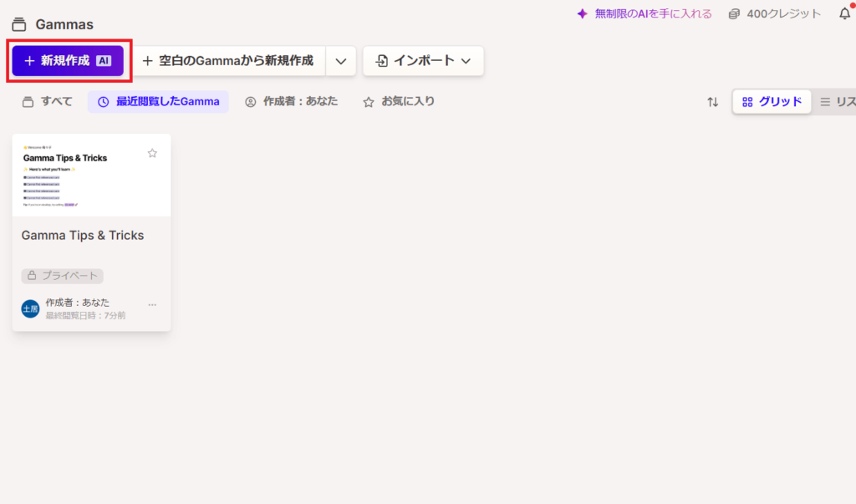Screen dimensions: 856x504
Task: Create from blank Gamma (空白のGammaから新規作成)
Action: [x=229, y=61]
